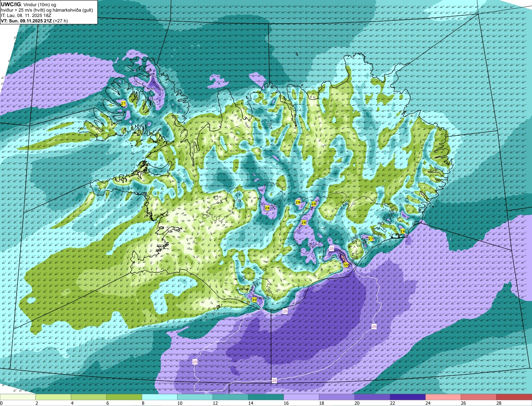Click the white 25 label beside the 35 marker
532x406 pixels.
[332, 248]
